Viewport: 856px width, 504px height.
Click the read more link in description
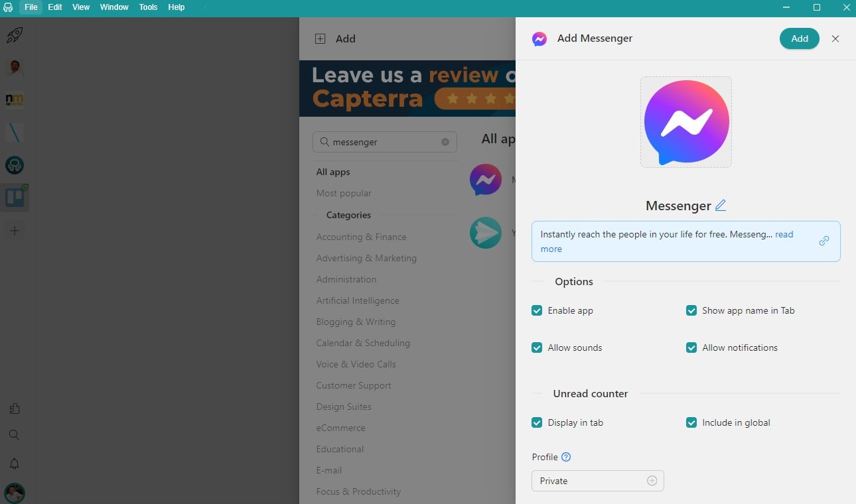(784, 234)
